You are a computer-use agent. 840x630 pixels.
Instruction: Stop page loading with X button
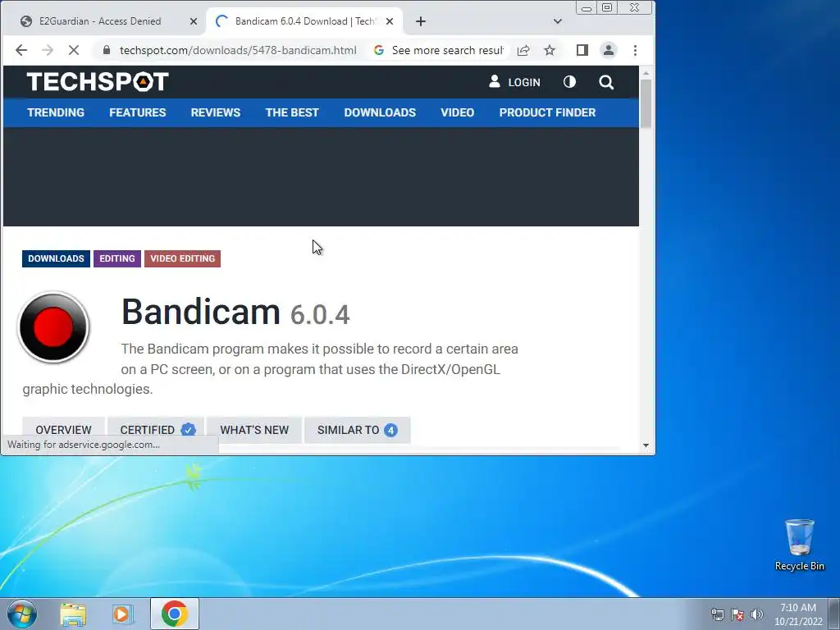(x=74, y=50)
